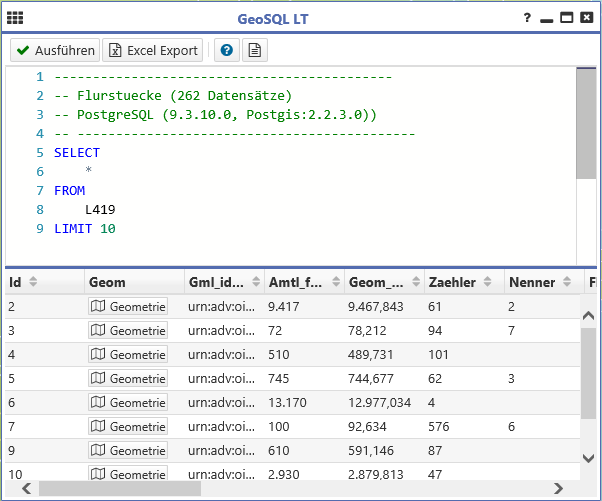Viewport: 602px width, 501px height.
Task: Select Zaehler cell 87 in row Id 9
Action: pos(435,450)
